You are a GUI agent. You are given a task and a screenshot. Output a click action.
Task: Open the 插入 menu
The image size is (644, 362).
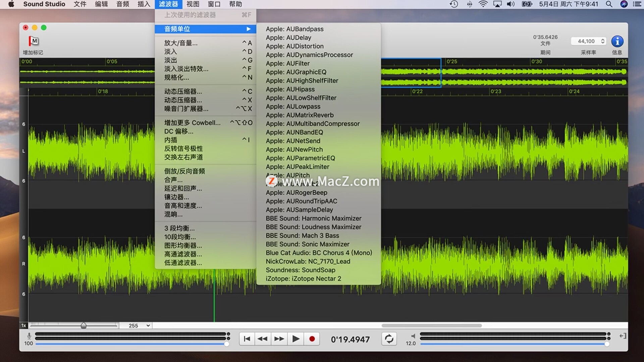tap(144, 4)
